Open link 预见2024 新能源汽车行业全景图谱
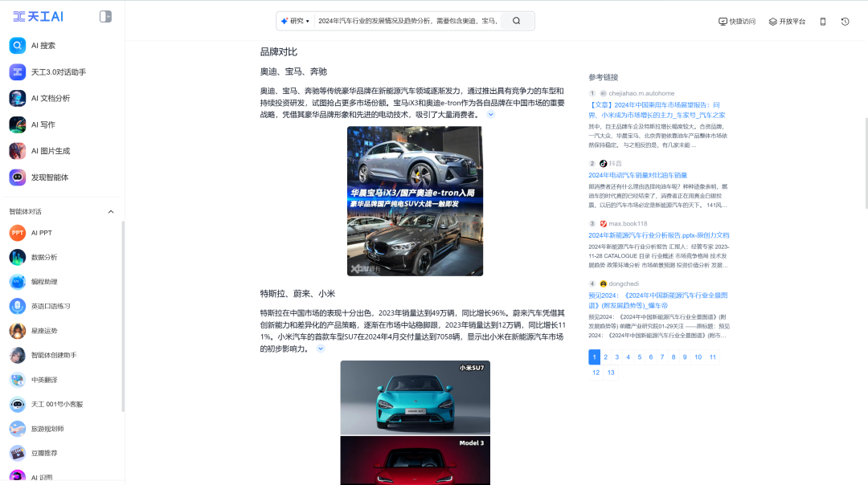The width and height of the screenshot is (868, 485). point(657,300)
